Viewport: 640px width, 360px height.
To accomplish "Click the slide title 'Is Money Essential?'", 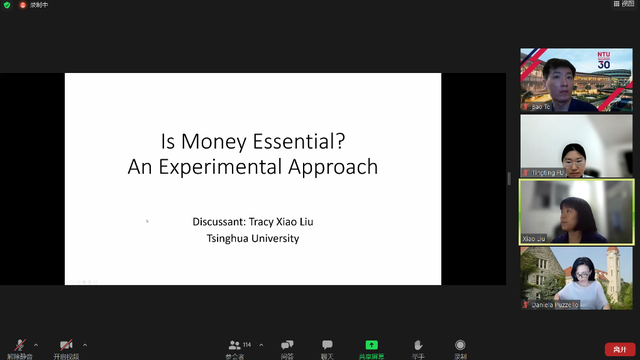I will [x=253, y=142].
